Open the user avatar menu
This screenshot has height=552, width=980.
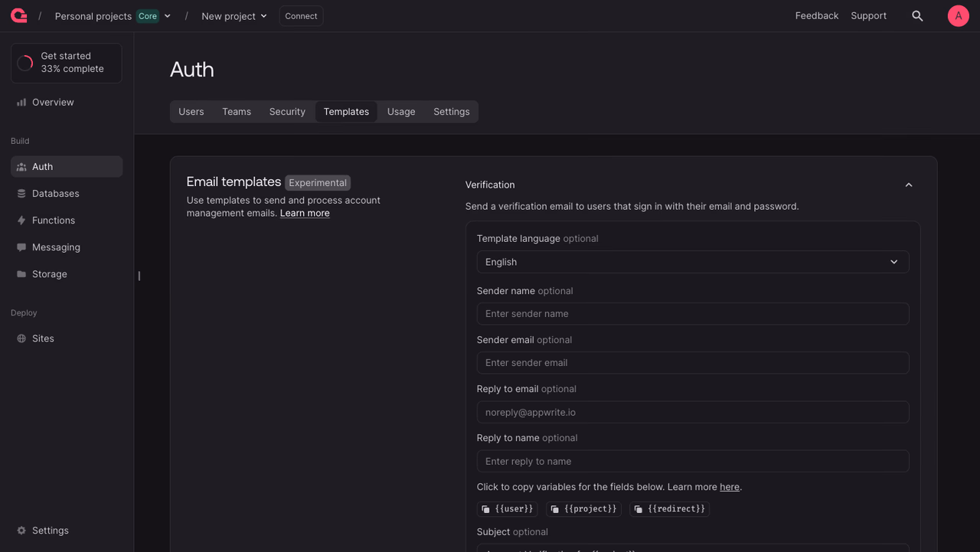tap(959, 16)
